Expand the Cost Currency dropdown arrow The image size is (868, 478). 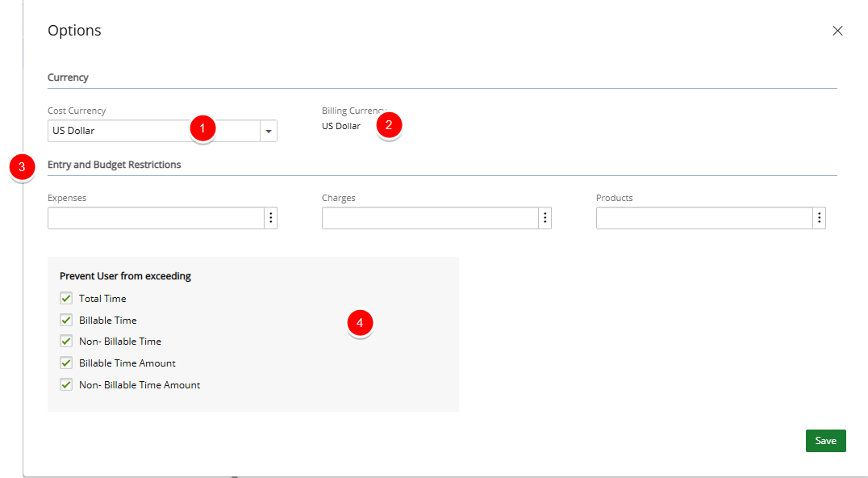point(269,132)
